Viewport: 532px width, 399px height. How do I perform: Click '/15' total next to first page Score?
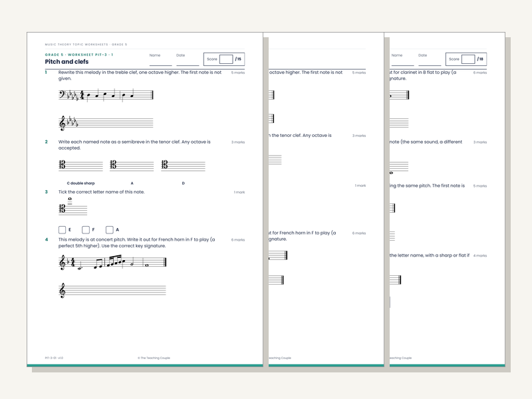pyautogui.click(x=238, y=59)
